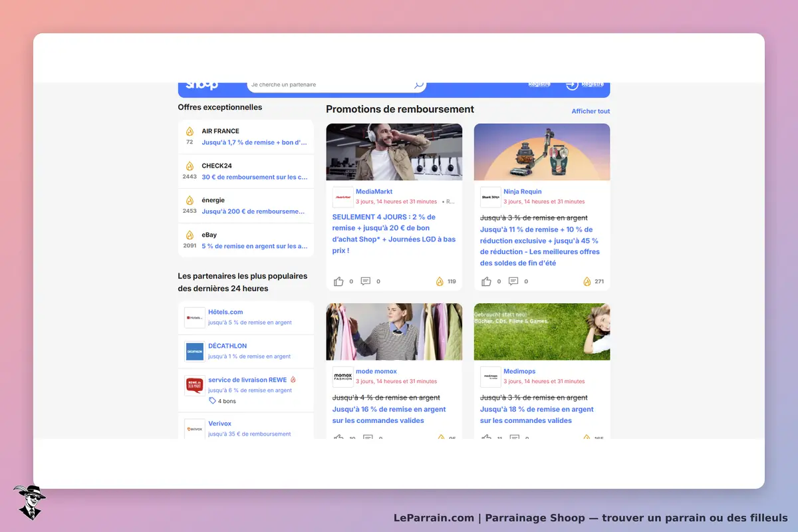This screenshot has width=798, height=532.
Task: Click the tag icon next to 4 bons
Action: 212,401
